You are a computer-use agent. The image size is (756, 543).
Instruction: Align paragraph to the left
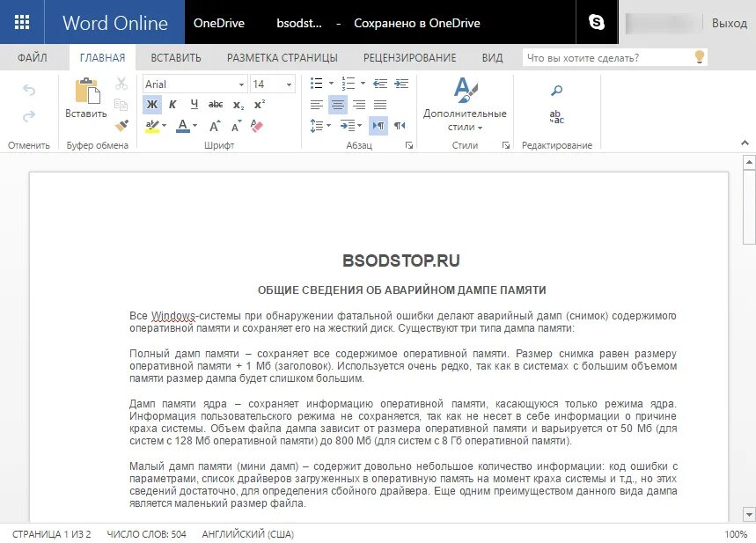point(317,105)
